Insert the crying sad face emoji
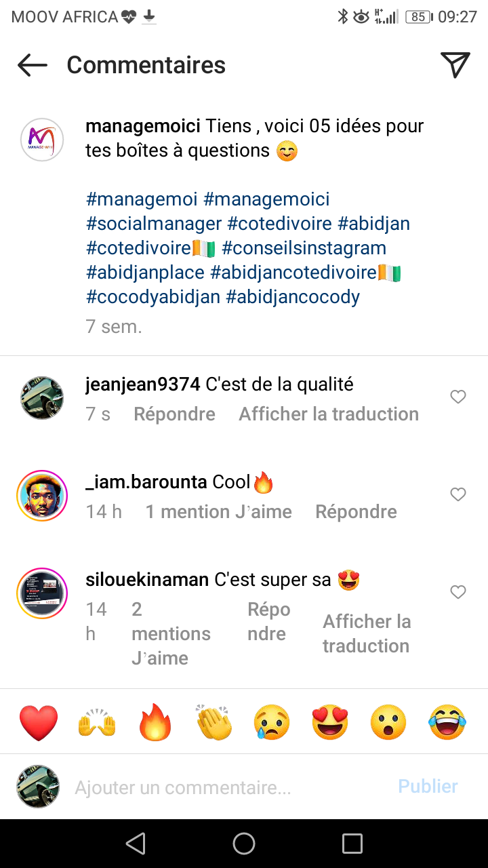 click(272, 722)
